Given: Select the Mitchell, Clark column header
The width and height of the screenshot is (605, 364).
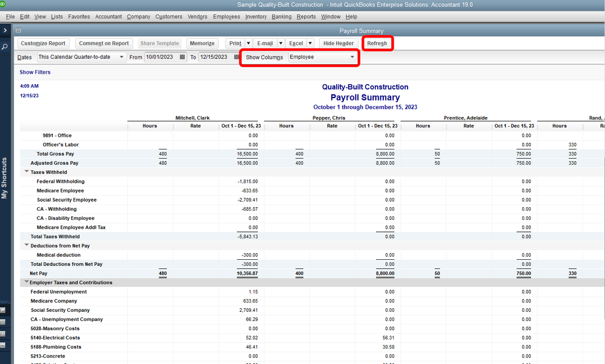Looking at the screenshot, I should tap(193, 117).
